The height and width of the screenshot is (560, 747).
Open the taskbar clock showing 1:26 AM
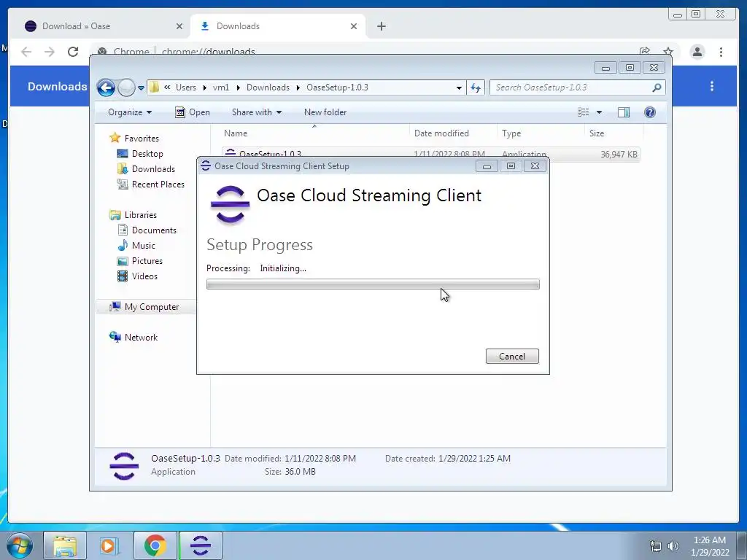710,546
